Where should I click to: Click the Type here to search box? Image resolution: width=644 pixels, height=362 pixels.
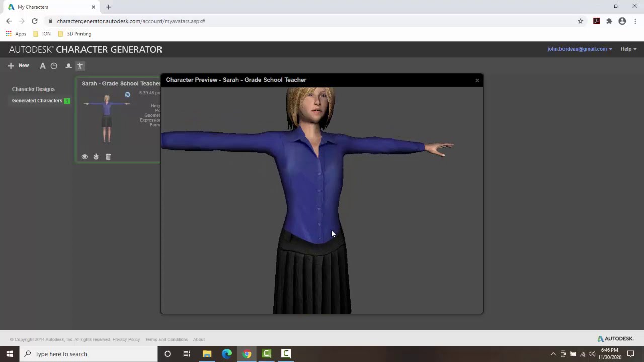[89, 354]
